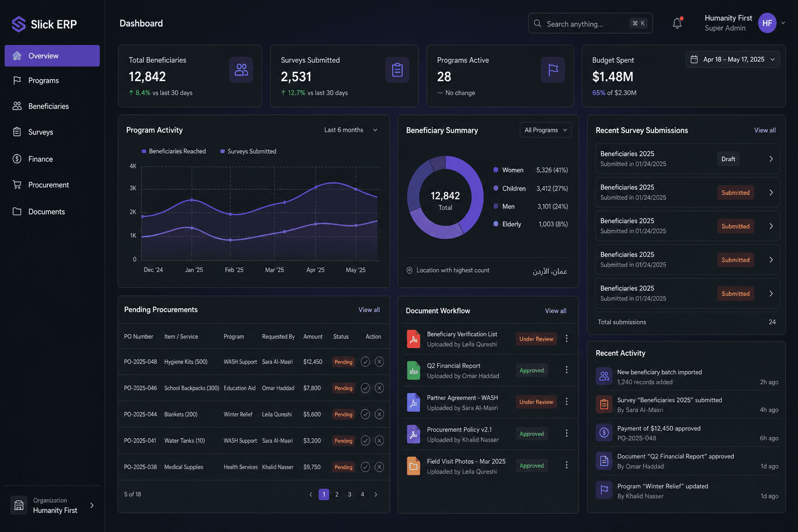Image resolution: width=798 pixels, height=532 pixels.
Task: Open the All Programs filter dropdown
Action: pyautogui.click(x=546, y=130)
